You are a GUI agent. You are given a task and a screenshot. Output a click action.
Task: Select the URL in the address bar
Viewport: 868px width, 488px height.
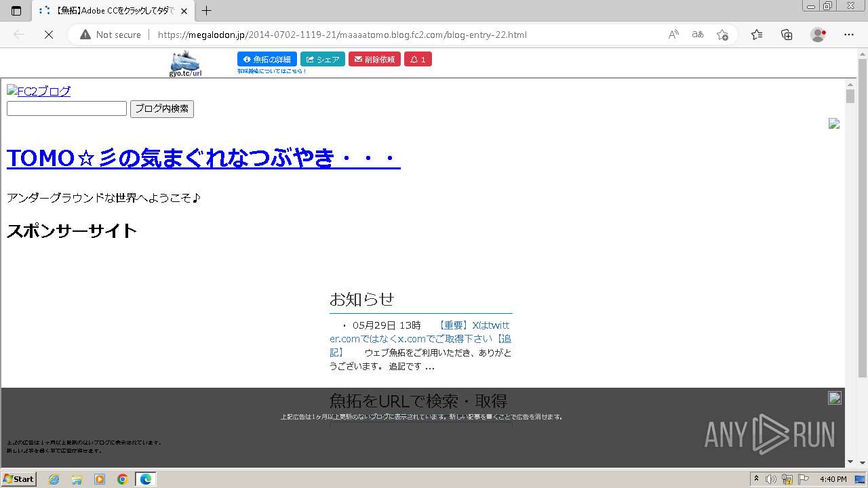(342, 35)
